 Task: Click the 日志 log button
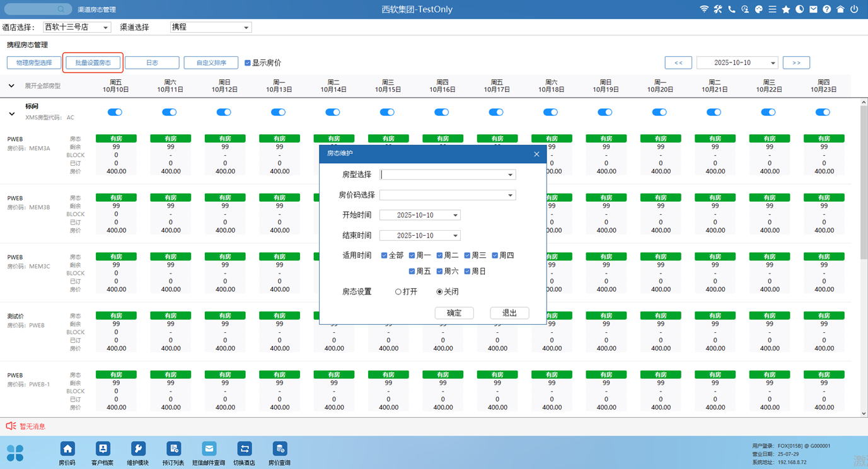(x=152, y=63)
